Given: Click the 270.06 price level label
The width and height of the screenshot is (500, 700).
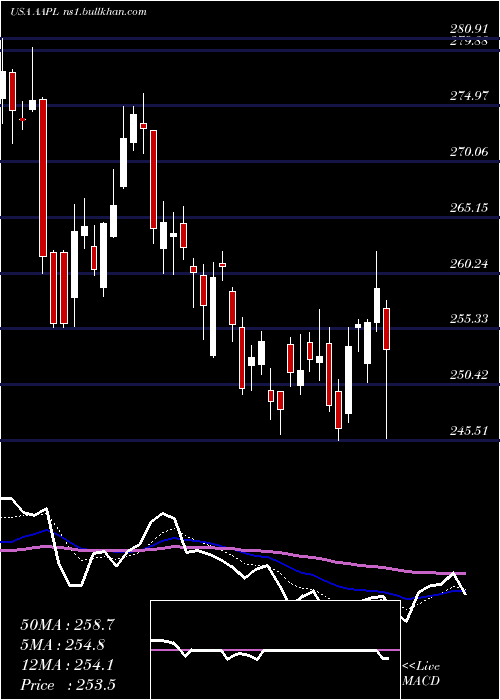Looking at the screenshot, I should coord(468,152).
